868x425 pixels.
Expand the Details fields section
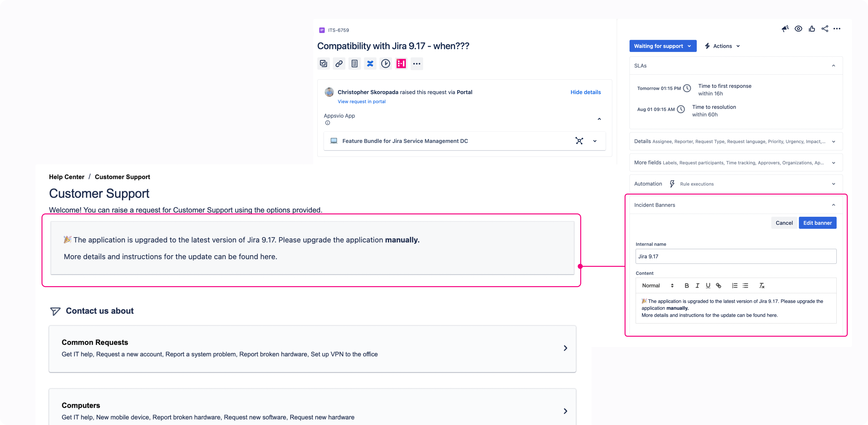834,141
